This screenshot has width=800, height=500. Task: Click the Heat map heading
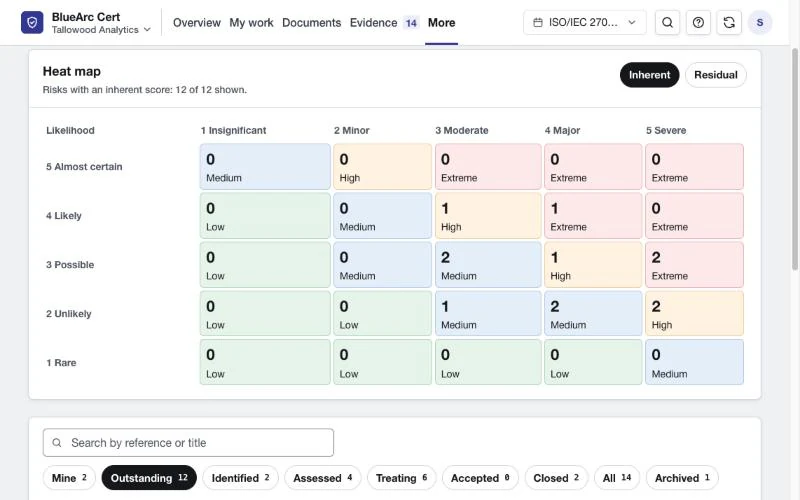[71, 71]
